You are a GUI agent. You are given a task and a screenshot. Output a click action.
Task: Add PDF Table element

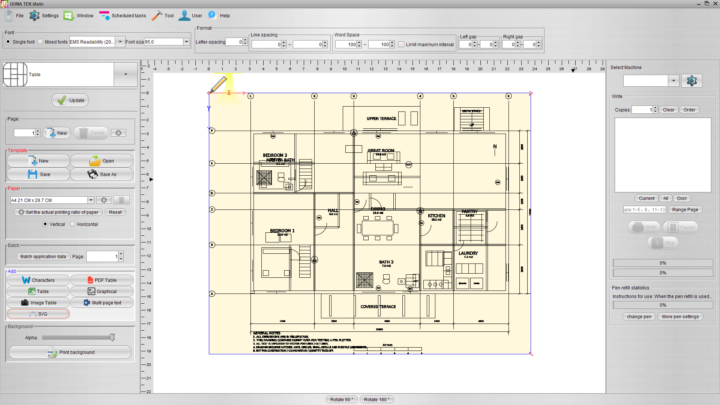tap(102, 280)
